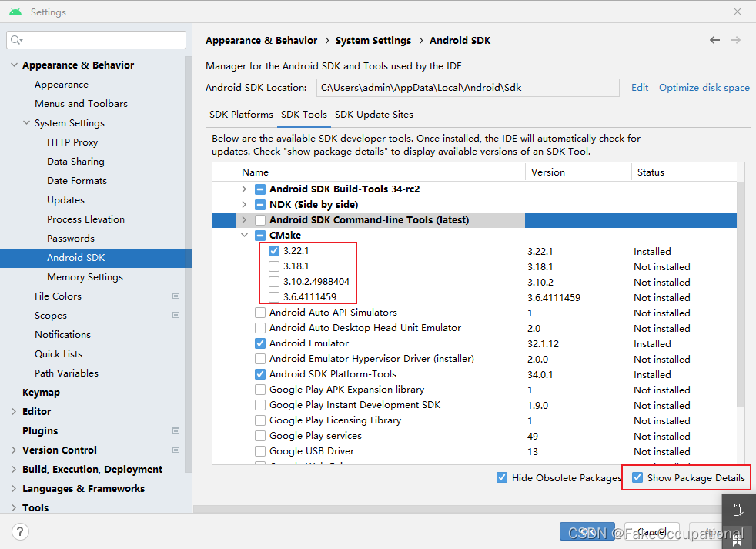
Task: Click Optimize disk space link
Action: [704, 88]
